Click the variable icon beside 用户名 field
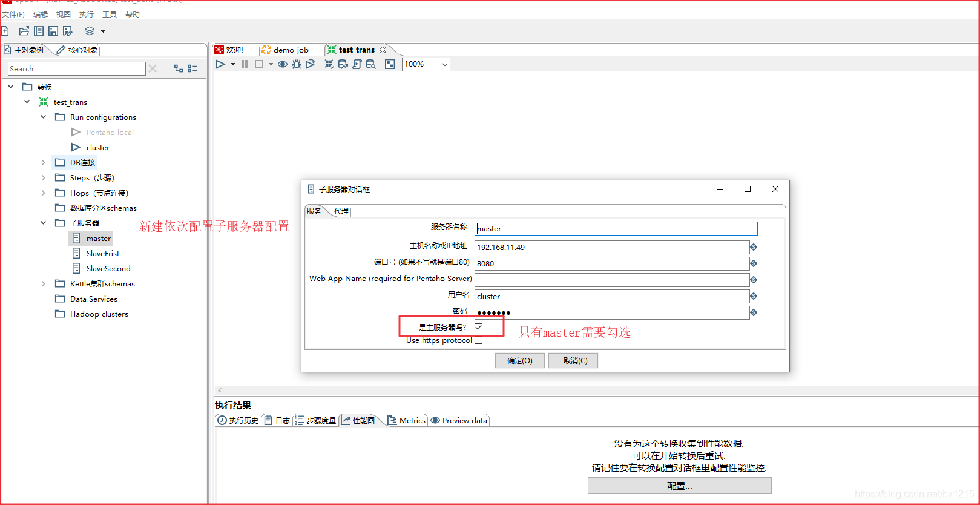This screenshot has height=505, width=980. [x=754, y=296]
